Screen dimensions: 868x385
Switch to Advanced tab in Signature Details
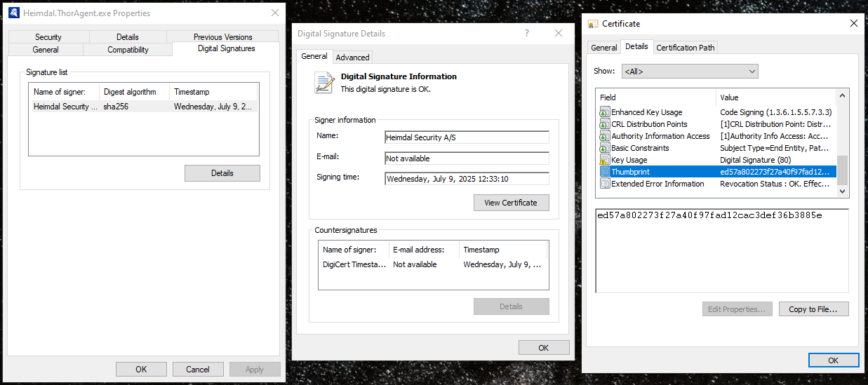352,58
